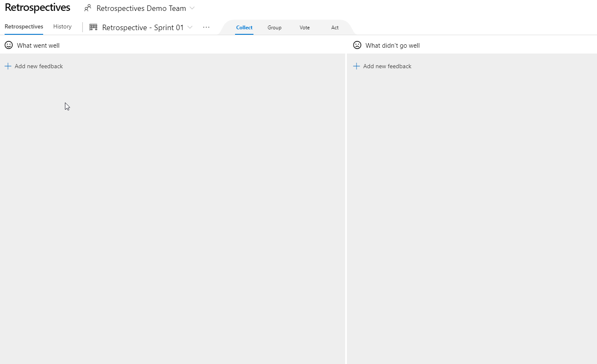Screen dimensions: 597x364
Task: Click "Add new feedback" under "What went well"
Action: [x=39, y=66]
